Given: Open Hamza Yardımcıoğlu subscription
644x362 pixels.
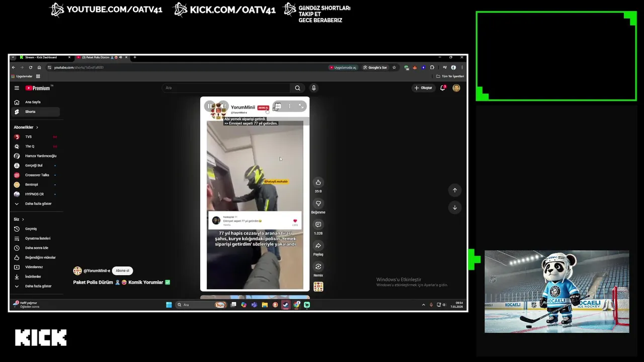Looking at the screenshot, I should click(x=36, y=156).
